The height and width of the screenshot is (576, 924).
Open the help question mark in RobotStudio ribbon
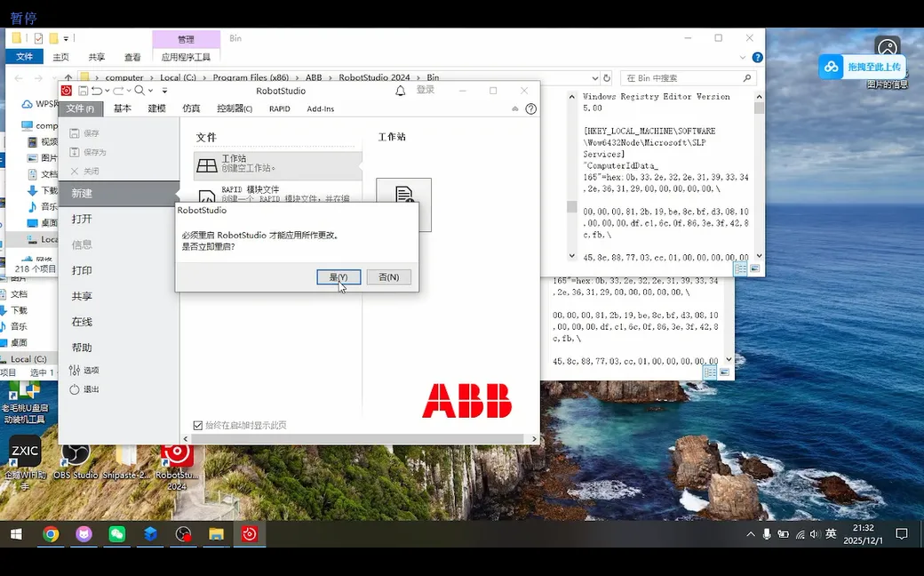point(531,108)
